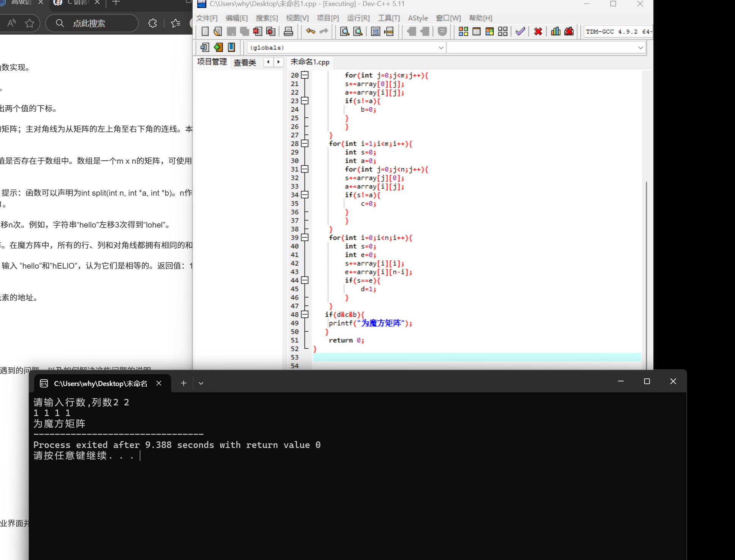The image size is (735, 560).
Task: Open the TDM-GCC compiler selection dropdown
Action: click(618, 32)
